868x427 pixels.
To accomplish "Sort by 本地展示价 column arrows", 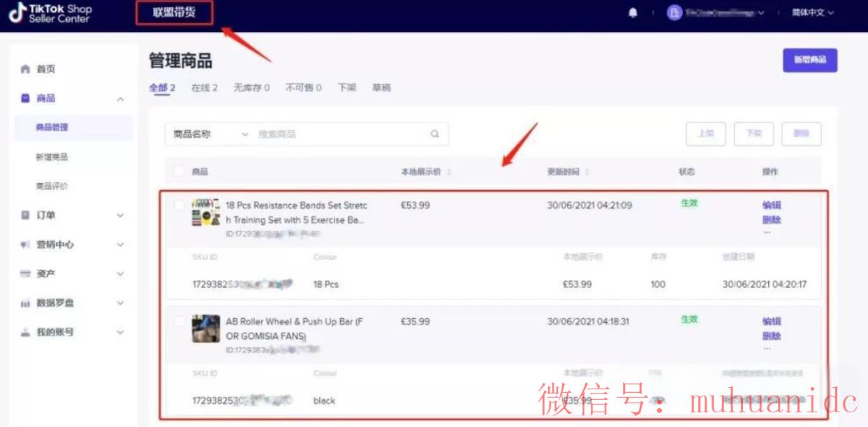I will [x=448, y=172].
